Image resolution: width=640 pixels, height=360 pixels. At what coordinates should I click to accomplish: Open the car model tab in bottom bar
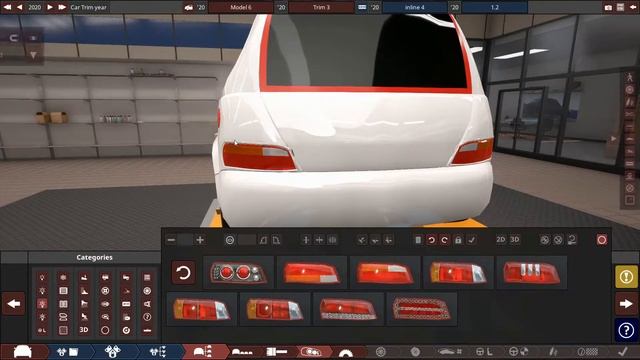tap(23, 351)
